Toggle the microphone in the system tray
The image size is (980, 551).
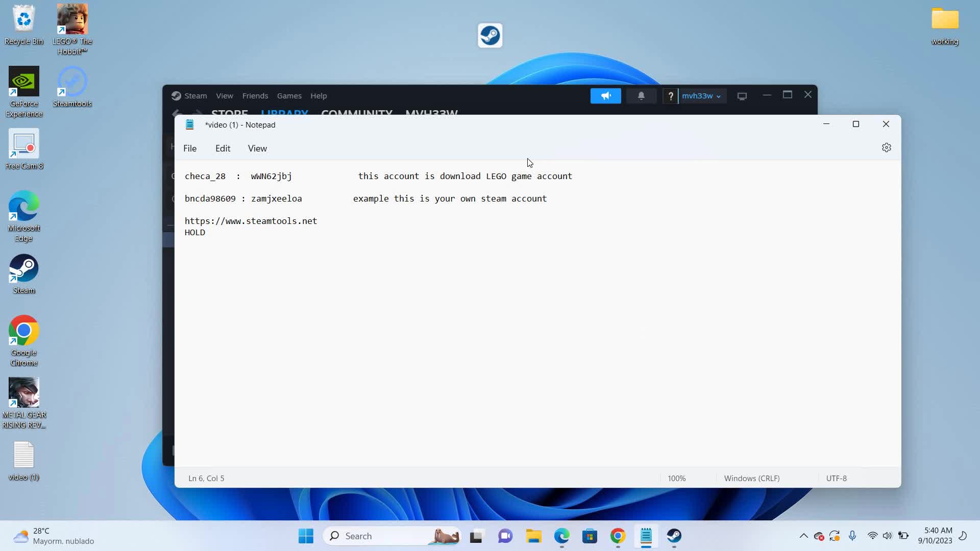852,536
